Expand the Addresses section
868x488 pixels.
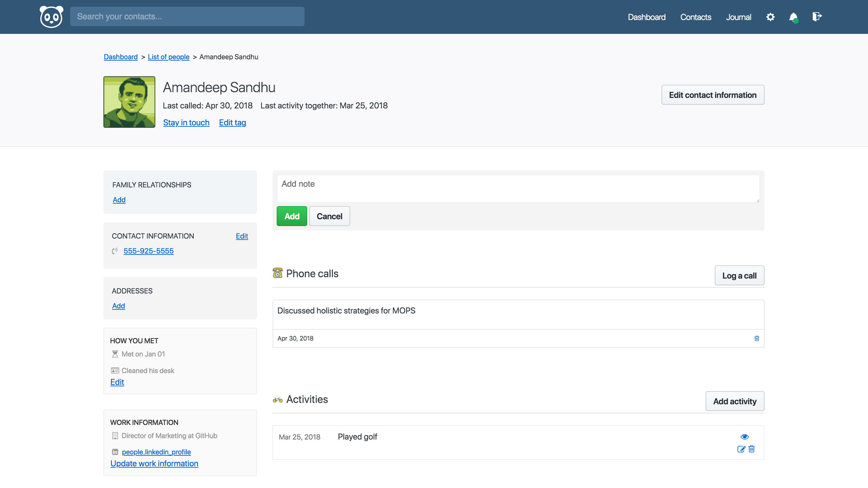pyautogui.click(x=118, y=306)
